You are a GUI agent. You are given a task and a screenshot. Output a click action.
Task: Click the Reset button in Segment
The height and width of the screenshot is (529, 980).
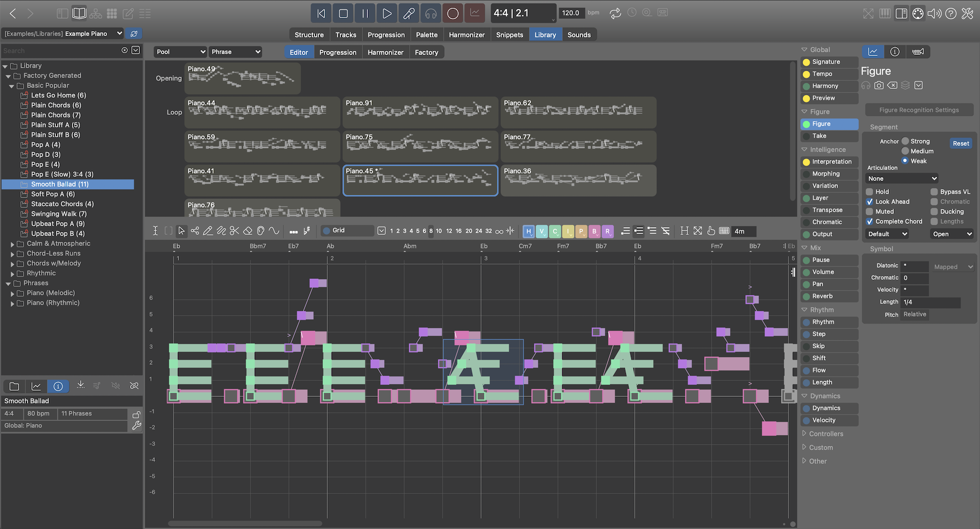960,144
